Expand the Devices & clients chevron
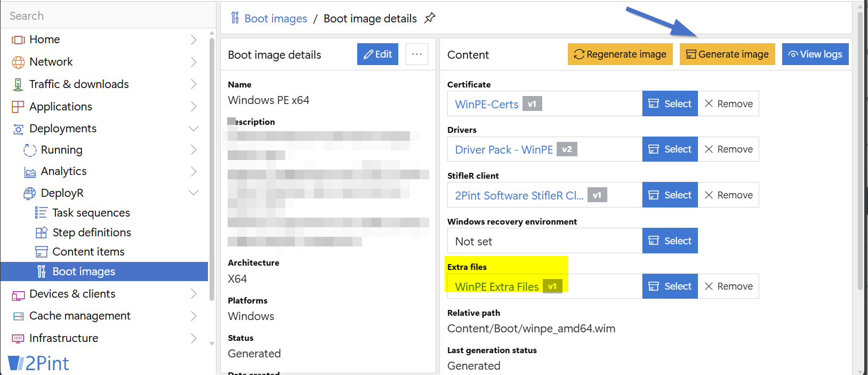This screenshot has height=375, width=868. 194,294
